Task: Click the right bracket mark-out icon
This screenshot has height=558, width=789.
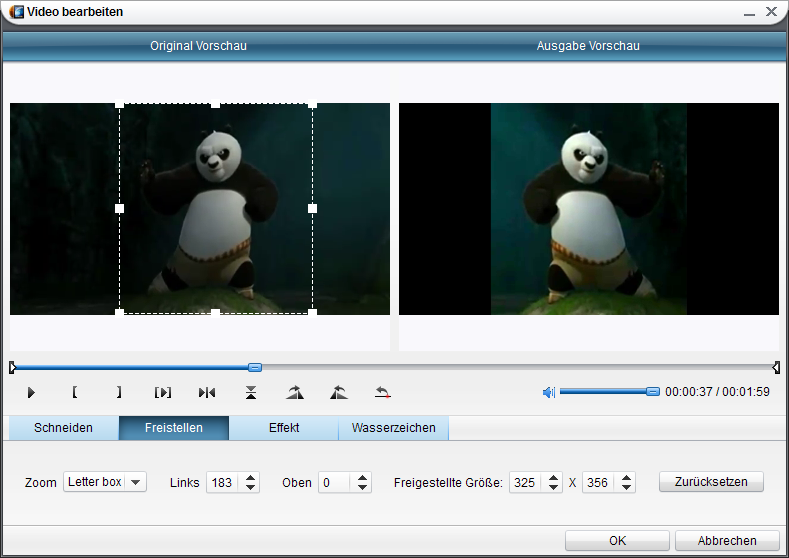Action: (x=118, y=392)
